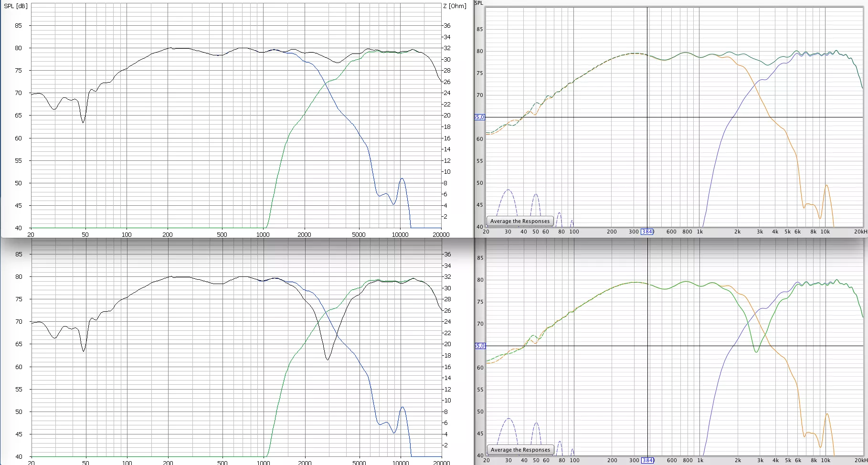Click the blue curve's 10 kHz peak, upper left graph
This screenshot has height=465, width=868.
pyautogui.click(x=402, y=179)
